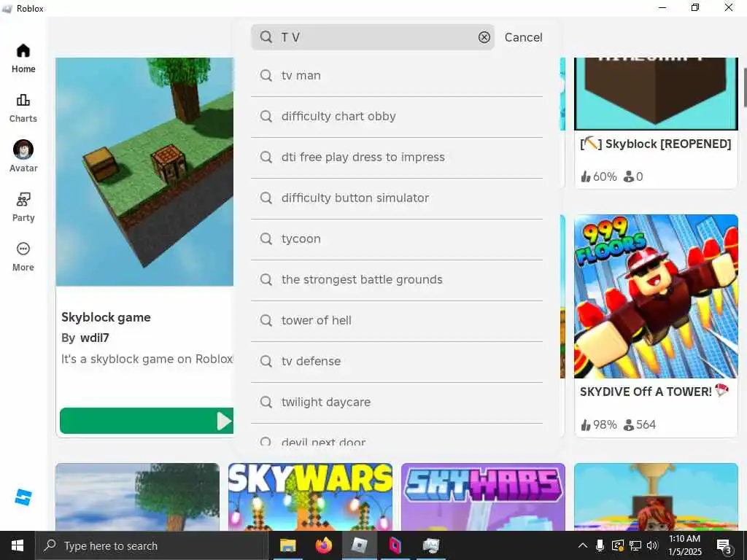Viewport: 747px width, 560px height.
Task: Open the yellow SKYWARS game thumbnail
Action: (310, 497)
